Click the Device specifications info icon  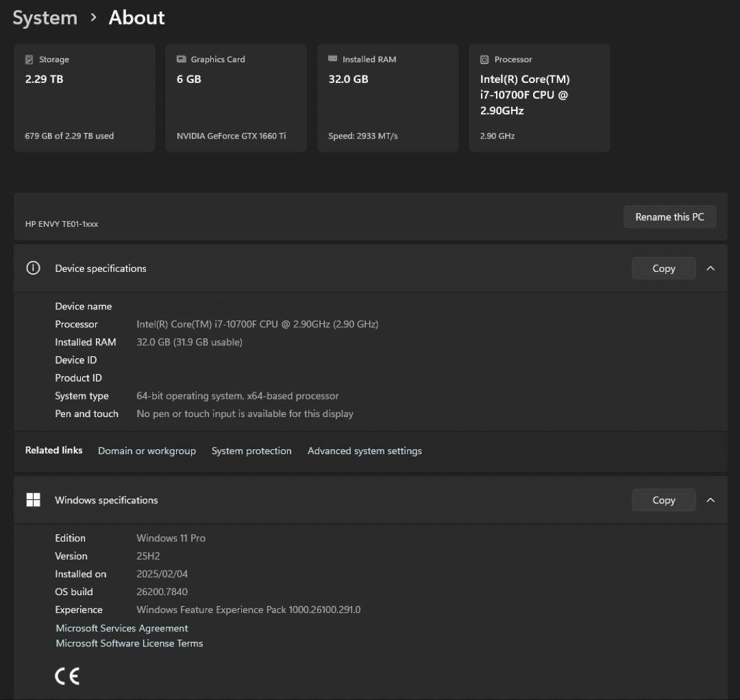coord(33,268)
